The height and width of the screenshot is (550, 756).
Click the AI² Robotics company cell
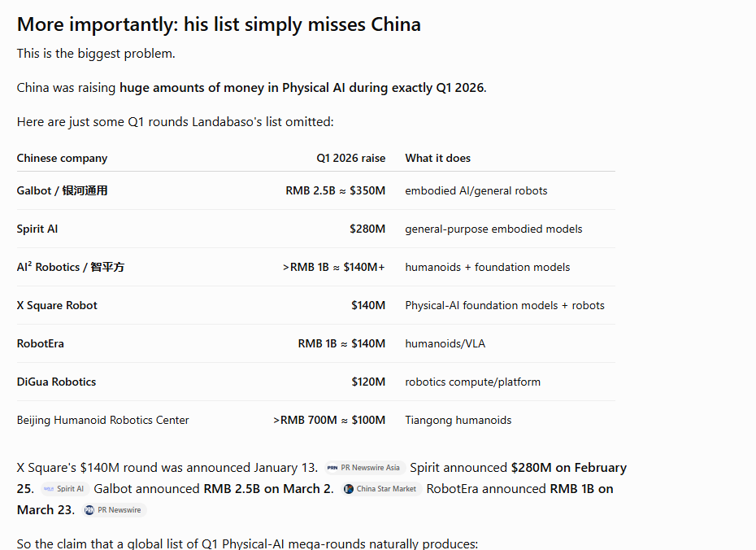(71, 268)
